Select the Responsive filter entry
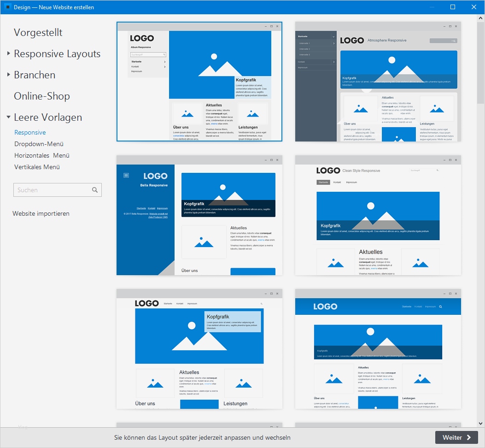This screenshot has height=448, width=485. (30, 132)
